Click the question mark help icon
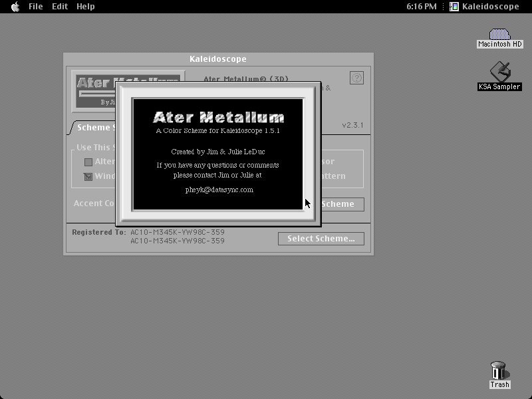Image resolution: width=532 pixels, height=399 pixels. point(356,78)
